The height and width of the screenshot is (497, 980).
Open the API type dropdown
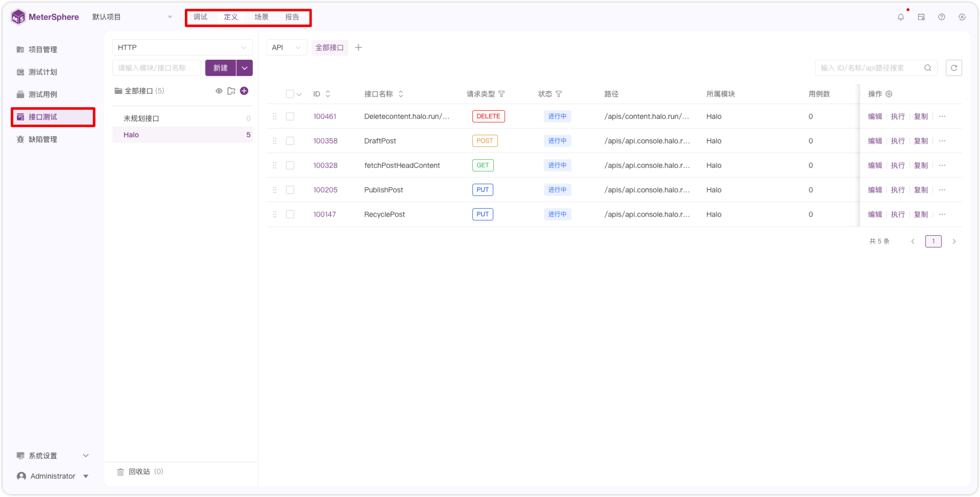point(286,47)
